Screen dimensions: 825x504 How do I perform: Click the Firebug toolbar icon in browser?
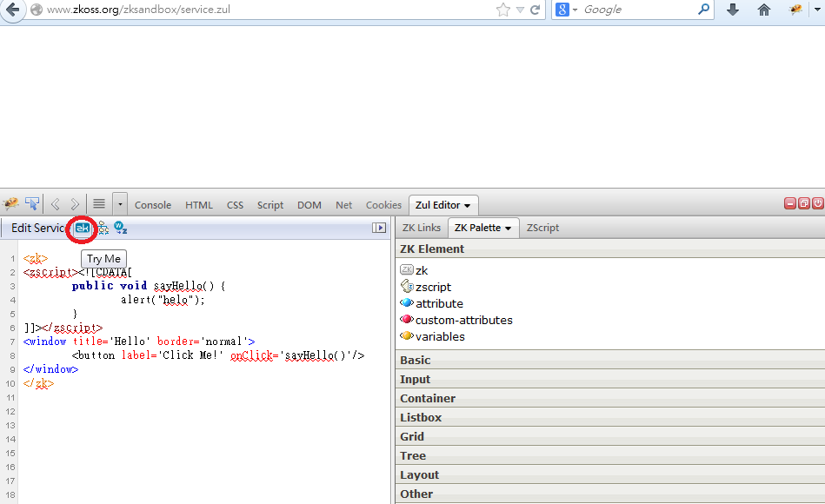tap(795, 9)
